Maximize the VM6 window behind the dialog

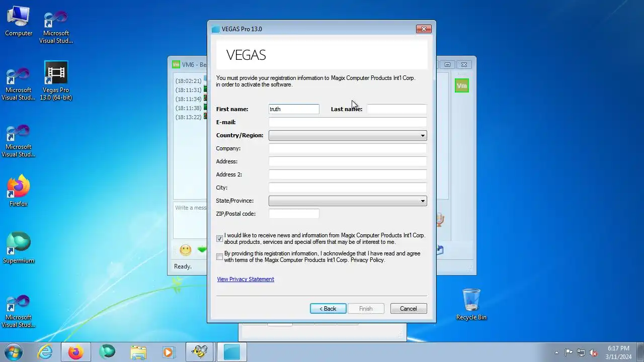447,64
